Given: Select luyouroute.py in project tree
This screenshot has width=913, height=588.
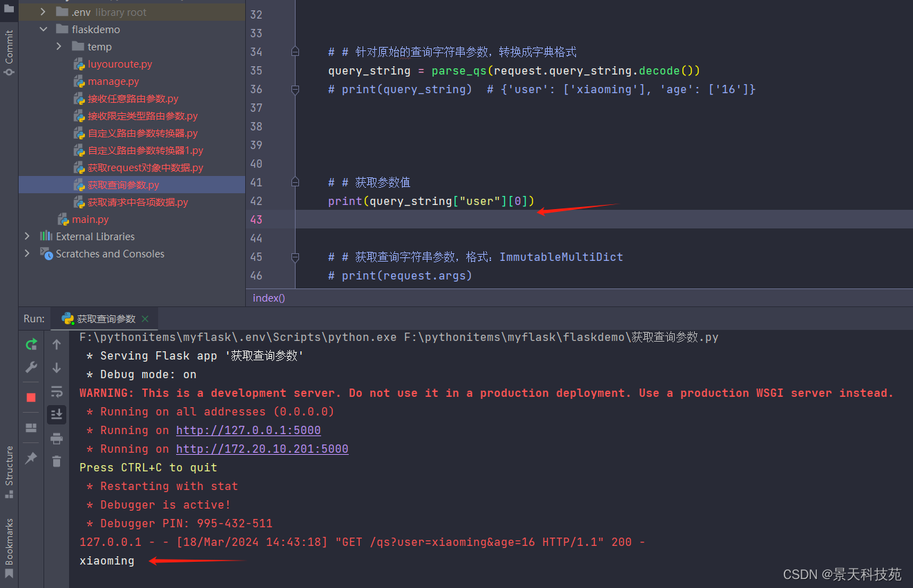Looking at the screenshot, I should 119,64.
